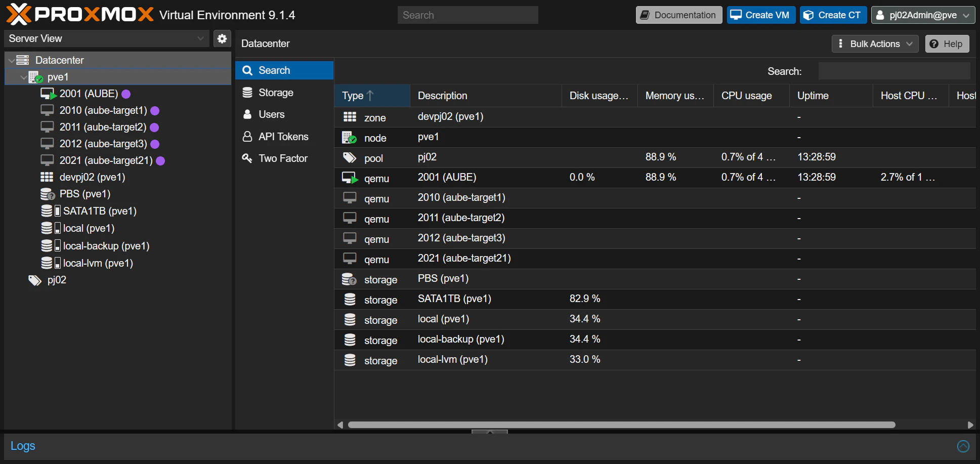Click the Create CT button
The width and height of the screenshot is (980, 464).
pyautogui.click(x=833, y=15)
